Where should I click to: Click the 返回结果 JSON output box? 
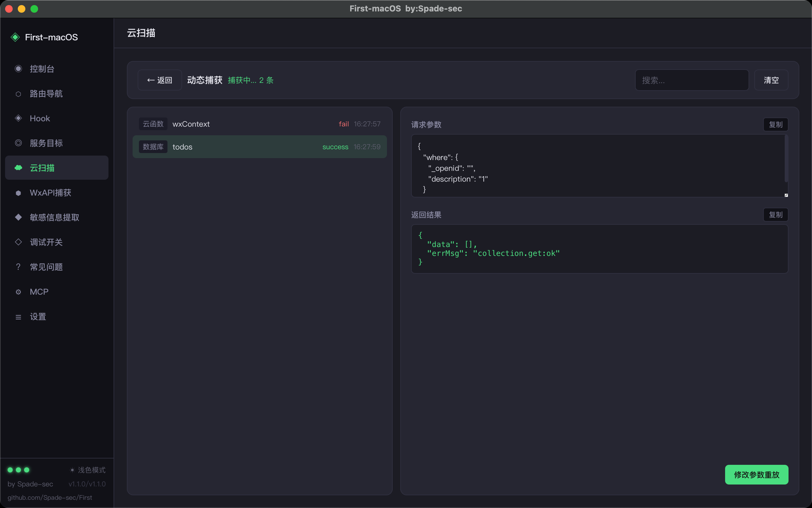point(599,249)
